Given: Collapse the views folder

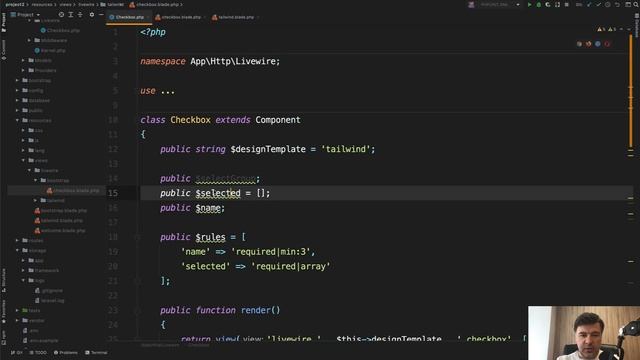Looking at the screenshot, I should (23, 160).
